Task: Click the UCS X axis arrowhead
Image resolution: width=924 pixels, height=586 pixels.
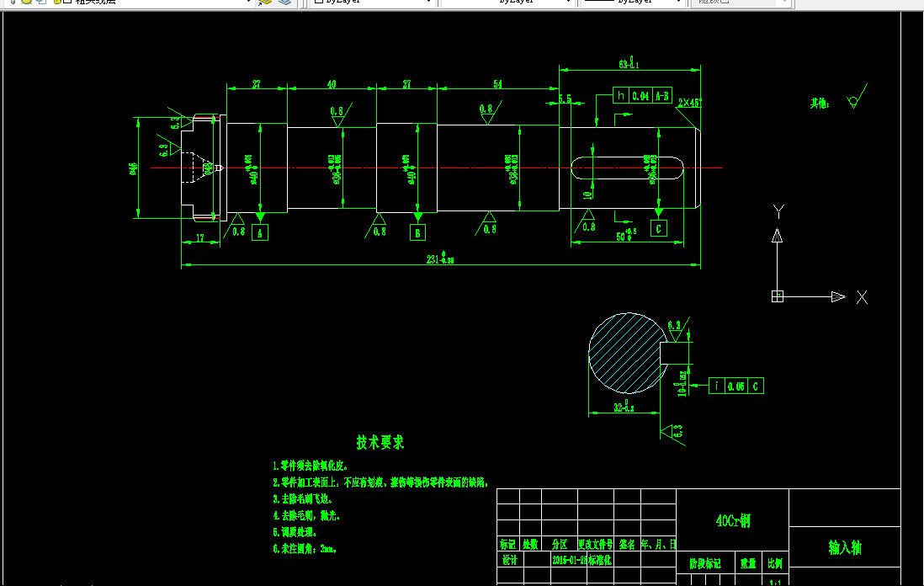Action: pyautogui.click(x=838, y=296)
